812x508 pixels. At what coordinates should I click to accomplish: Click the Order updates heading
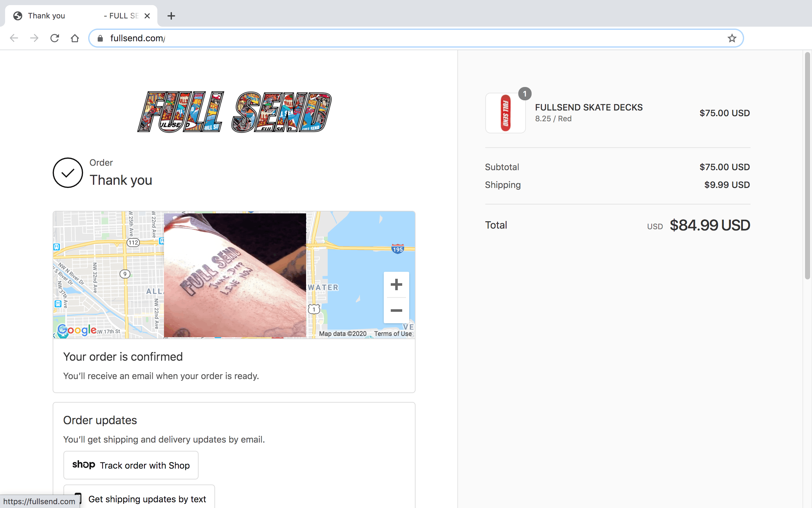click(100, 420)
